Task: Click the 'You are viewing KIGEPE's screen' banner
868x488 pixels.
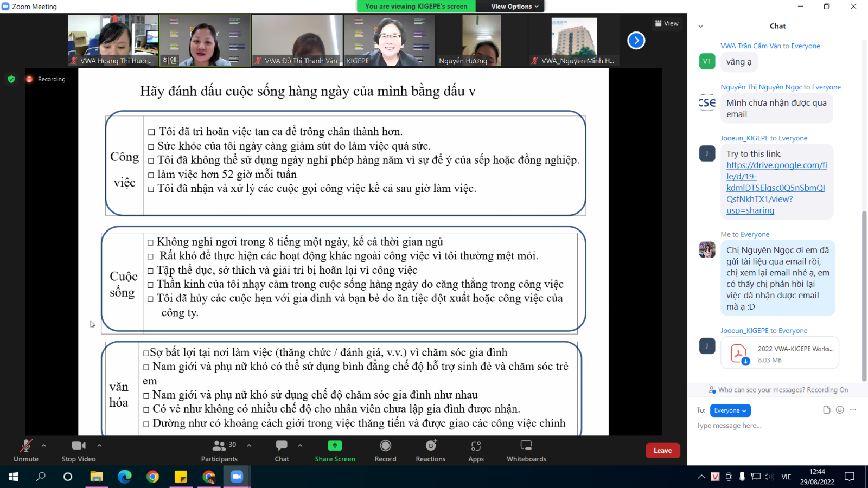Action: 416,7
